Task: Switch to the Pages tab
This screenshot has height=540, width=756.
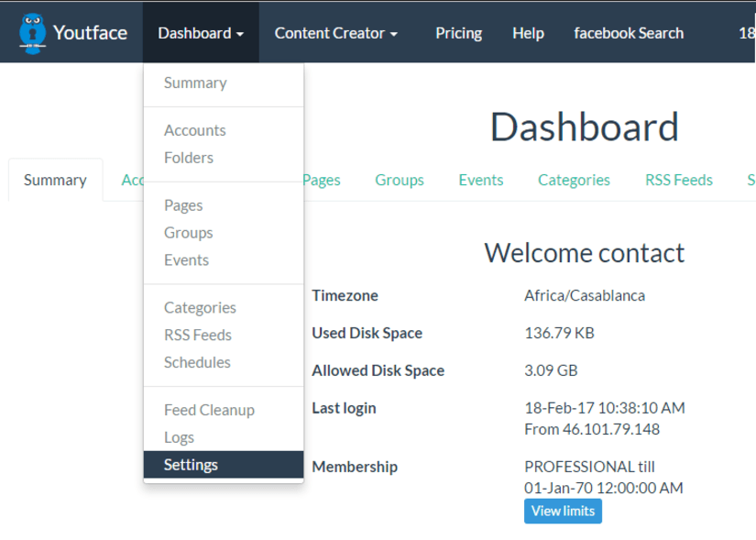Action: point(322,180)
